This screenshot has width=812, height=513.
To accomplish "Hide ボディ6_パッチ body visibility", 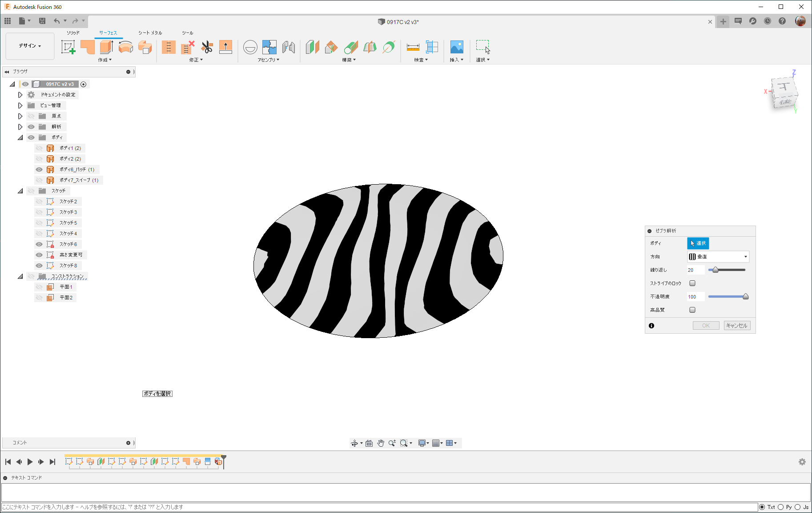I will (x=39, y=170).
